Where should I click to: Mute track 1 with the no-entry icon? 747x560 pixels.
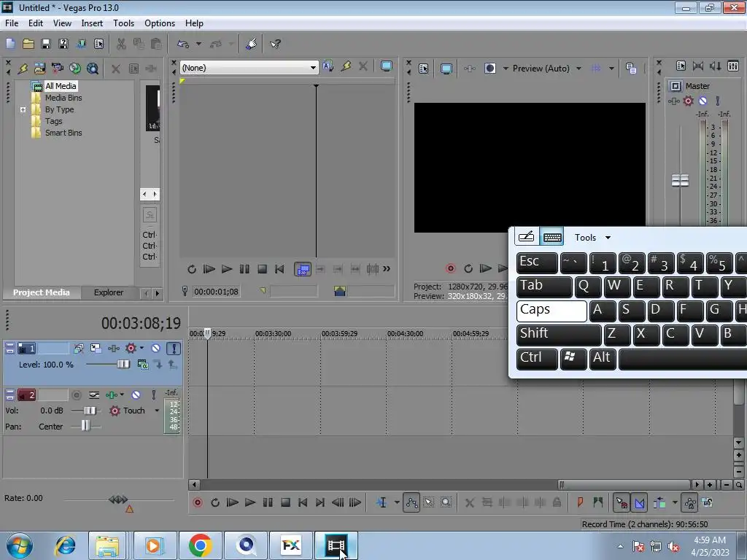(x=156, y=349)
